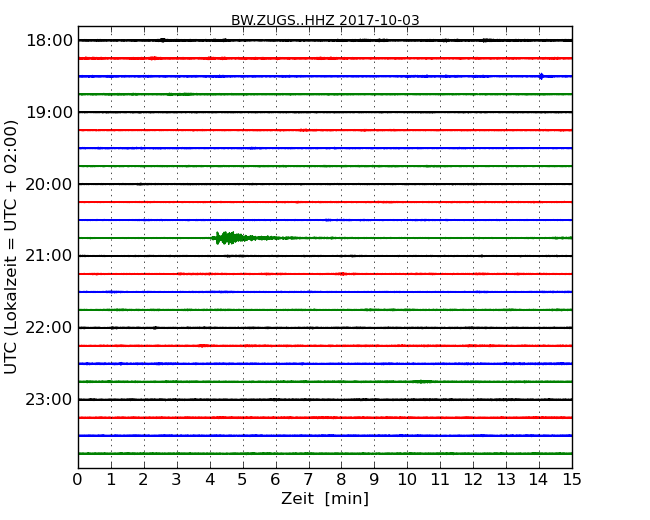Click the plot title BW.ZUGS..HHZ 2017-10-03
The width and height of the screenshot is (650, 520).
pos(325,20)
